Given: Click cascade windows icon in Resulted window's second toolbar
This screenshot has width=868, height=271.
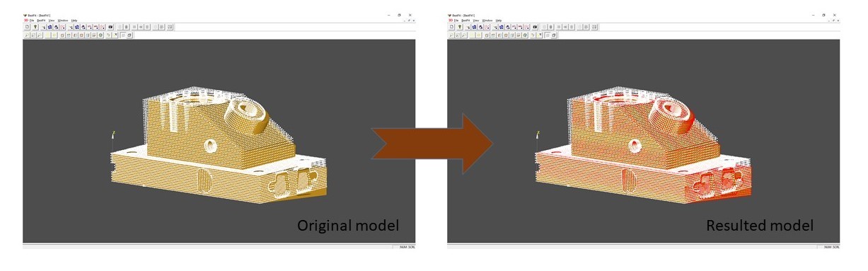Looking at the screenshot, I should click(x=553, y=35).
